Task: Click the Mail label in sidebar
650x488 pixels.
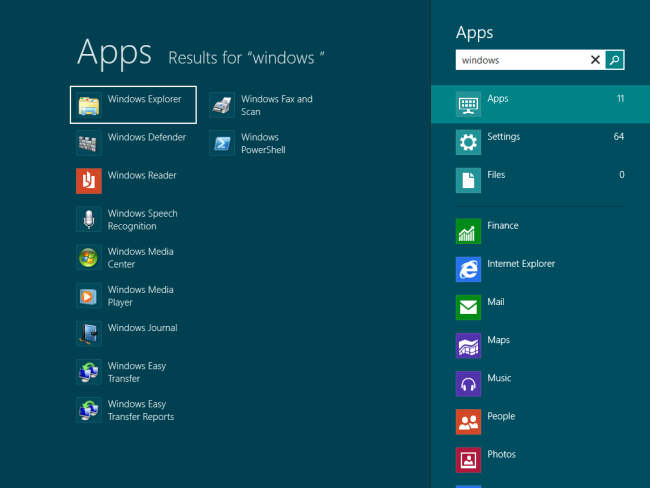Action: coord(496,301)
